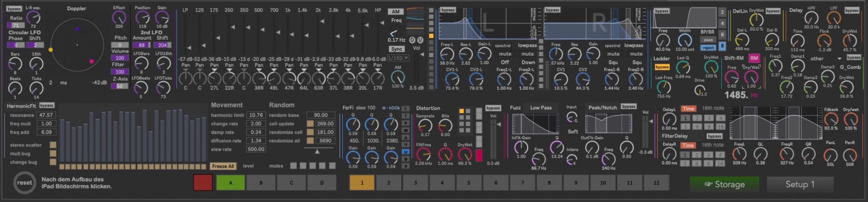Screen dimensions: 868x202
Task: Click the Distortion Samprate knob
Action: tap(425, 125)
